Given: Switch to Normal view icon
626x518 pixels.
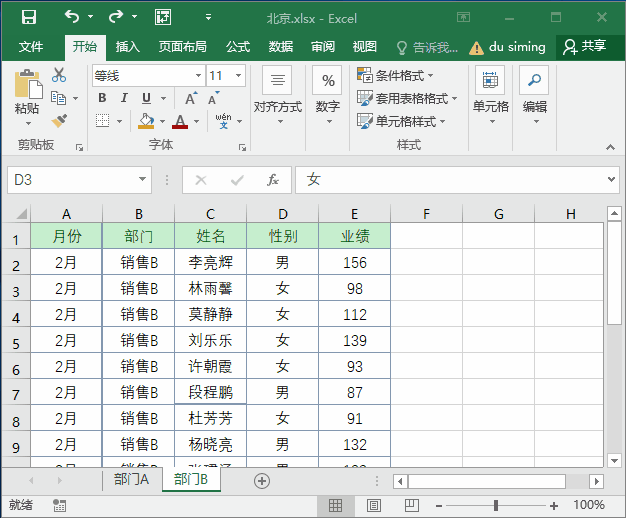Looking at the screenshot, I should click(x=335, y=506).
